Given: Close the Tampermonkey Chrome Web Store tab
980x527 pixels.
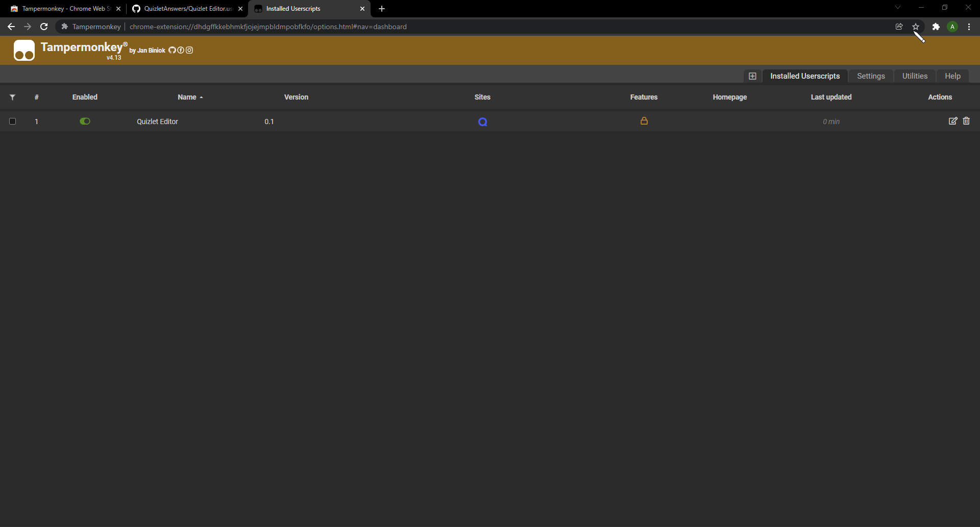Looking at the screenshot, I should click(x=118, y=9).
